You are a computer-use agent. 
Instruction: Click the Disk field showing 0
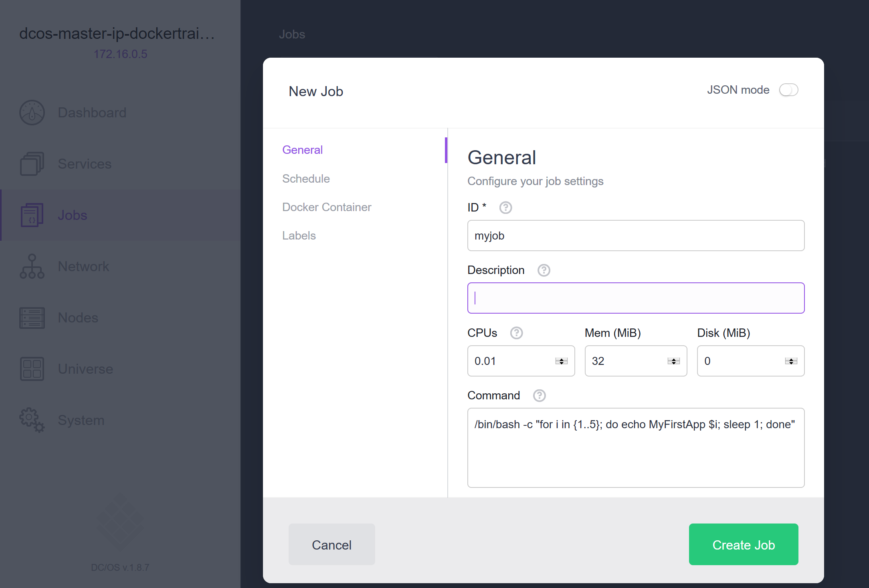751,361
